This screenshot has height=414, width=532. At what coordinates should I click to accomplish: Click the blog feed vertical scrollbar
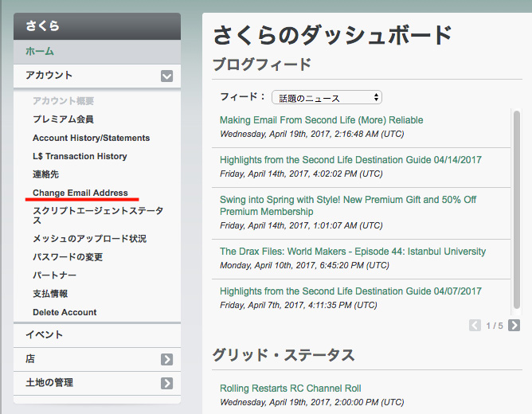coord(517,209)
